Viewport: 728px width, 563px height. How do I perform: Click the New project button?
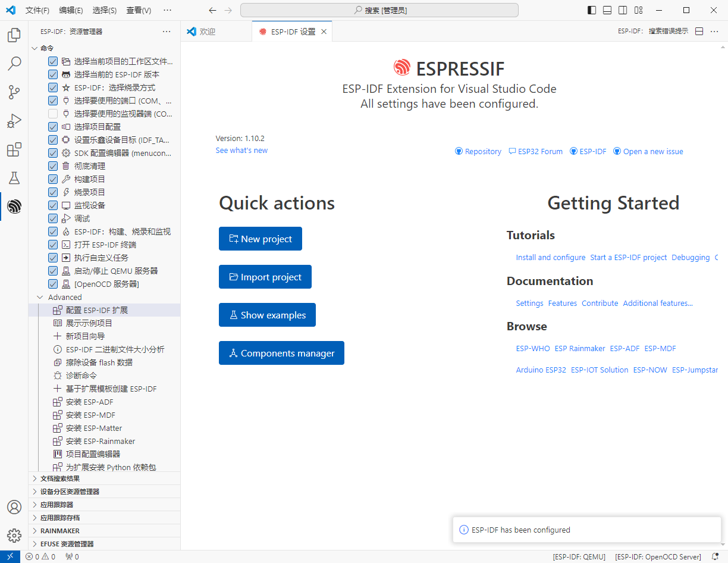click(261, 239)
